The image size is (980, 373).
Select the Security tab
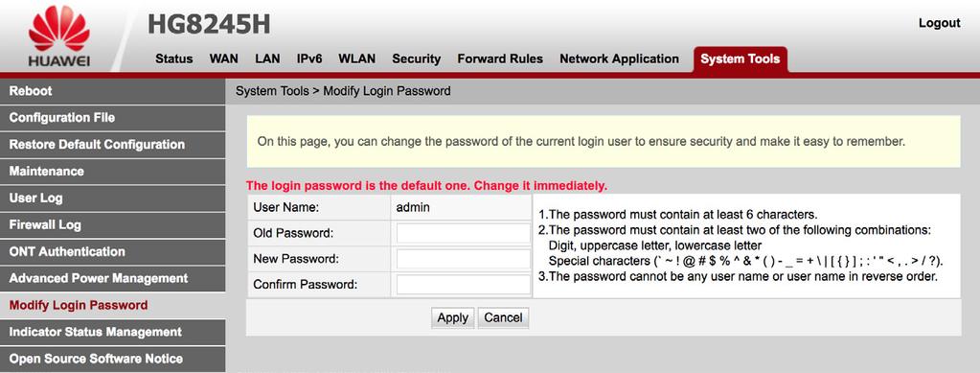(x=417, y=58)
